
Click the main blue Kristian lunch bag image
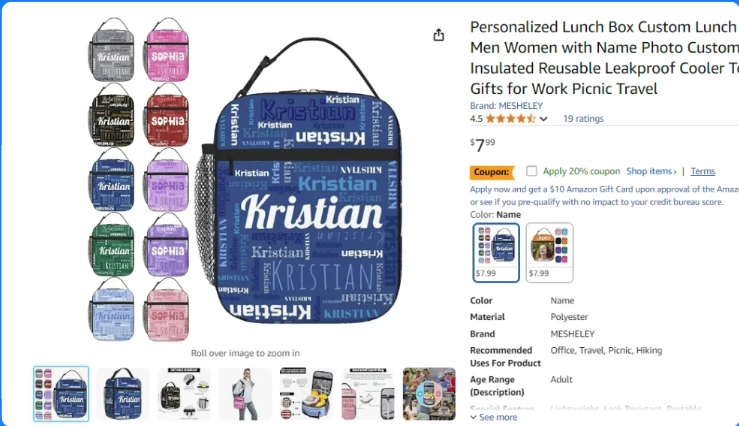point(302,181)
